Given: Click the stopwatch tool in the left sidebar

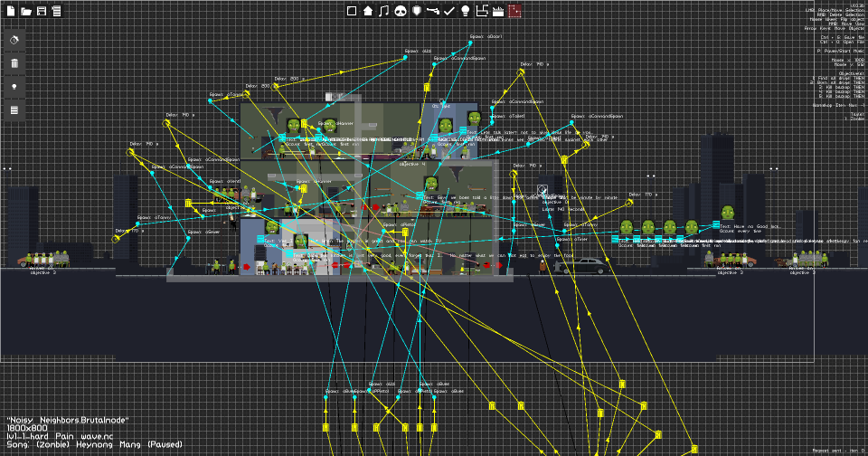Looking at the screenshot, I should (x=14, y=40).
